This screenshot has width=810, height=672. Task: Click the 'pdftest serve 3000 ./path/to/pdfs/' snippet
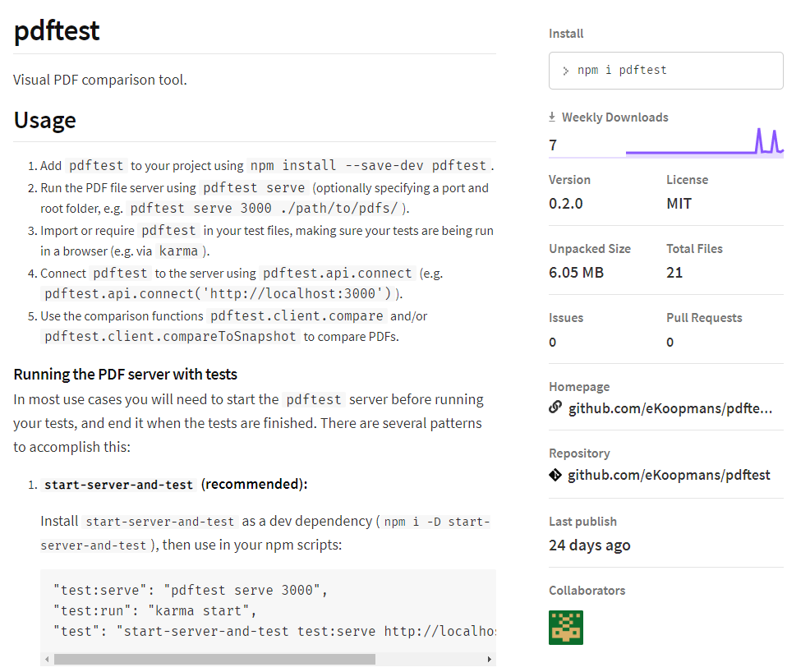pyautogui.click(x=264, y=208)
